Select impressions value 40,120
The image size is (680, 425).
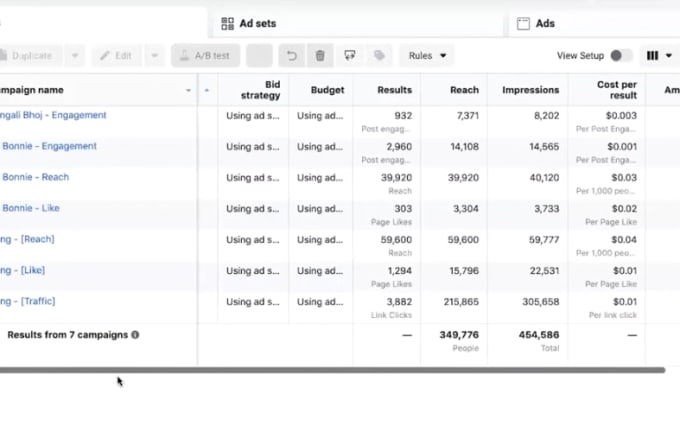click(x=544, y=178)
